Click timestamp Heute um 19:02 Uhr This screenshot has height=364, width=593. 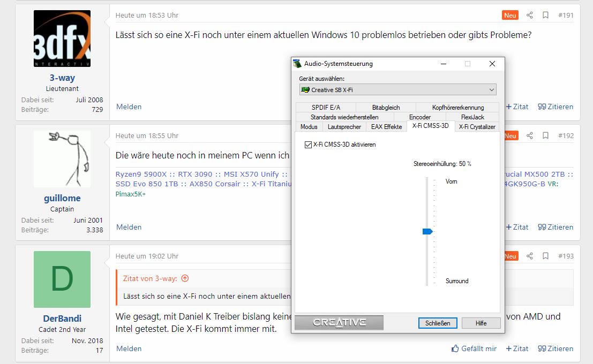pyautogui.click(x=147, y=256)
